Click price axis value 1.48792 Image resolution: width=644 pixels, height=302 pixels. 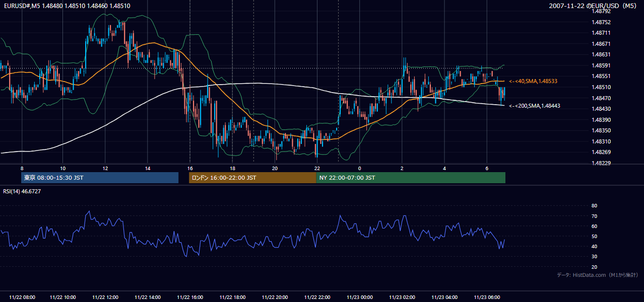pyautogui.click(x=601, y=11)
